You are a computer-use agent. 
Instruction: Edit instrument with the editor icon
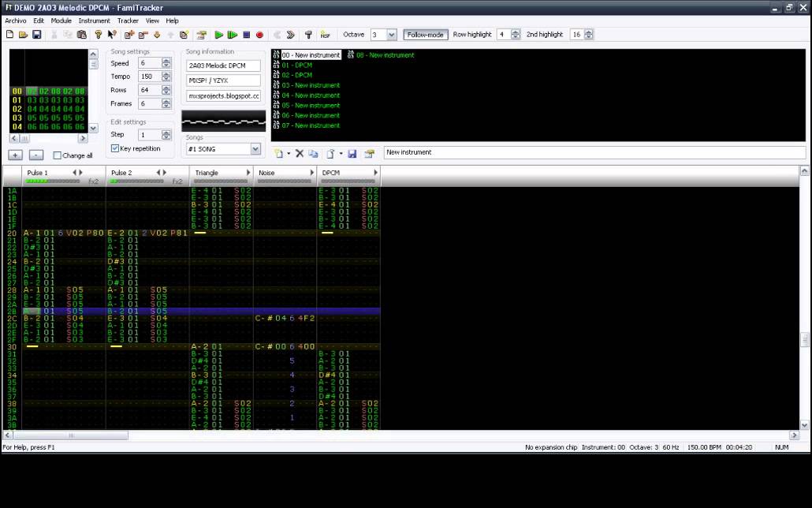[x=369, y=154]
